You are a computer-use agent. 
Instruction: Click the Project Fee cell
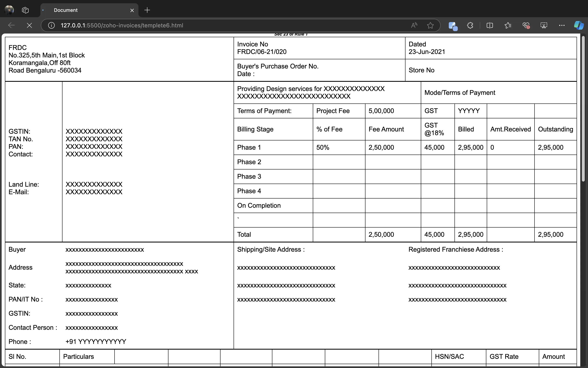339,111
